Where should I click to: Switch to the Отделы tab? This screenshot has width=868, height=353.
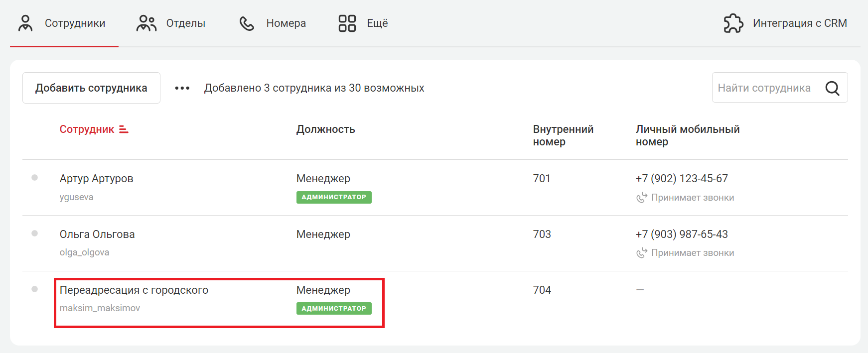(185, 23)
